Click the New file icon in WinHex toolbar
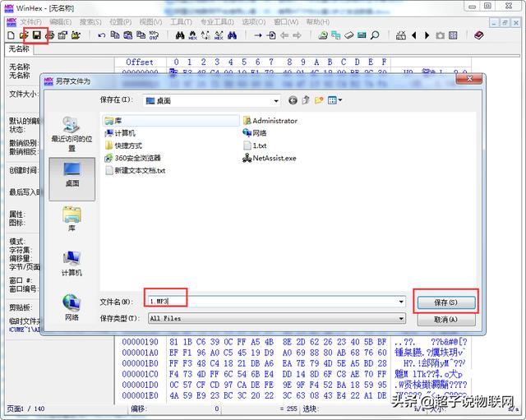This screenshot has height=420, width=526. point(11,35)
